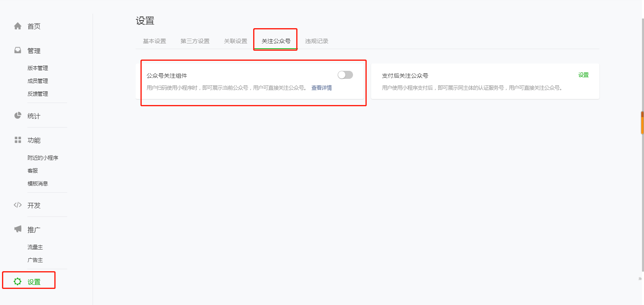Screen dimensions: 644x305
Task: Click the green settings gear icon
Action: coord(18,281)
